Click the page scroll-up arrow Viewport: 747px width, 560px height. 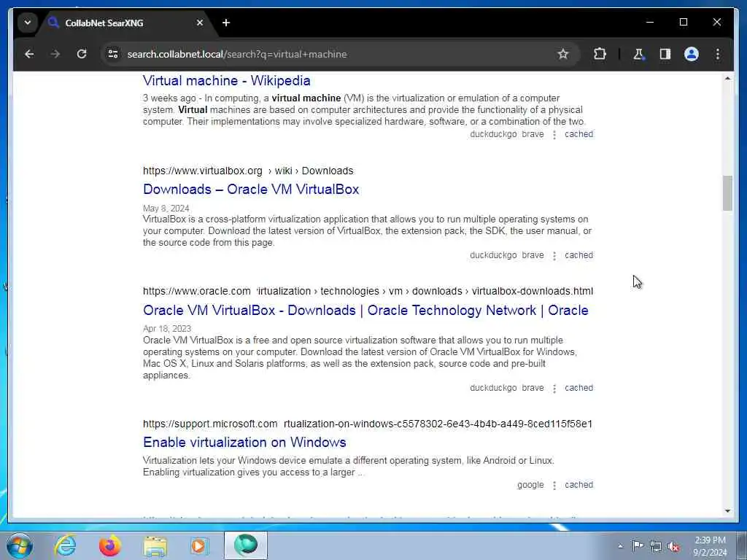(x=727, y=78)
